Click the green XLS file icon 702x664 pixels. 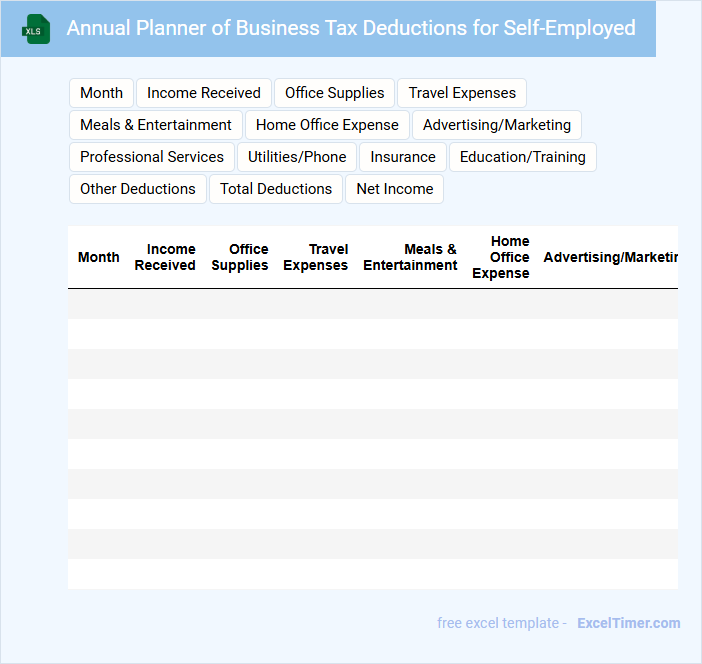click(x=36, y=29)
